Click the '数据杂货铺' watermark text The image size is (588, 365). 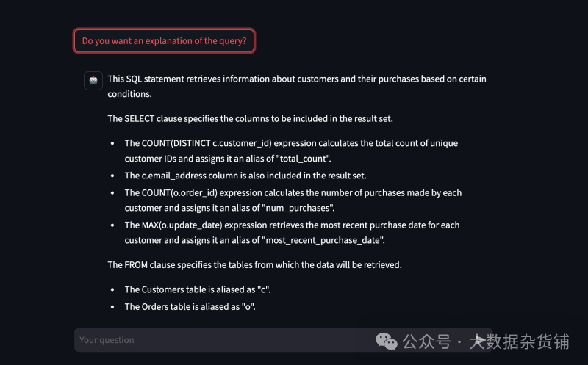[x=526, y=341]
